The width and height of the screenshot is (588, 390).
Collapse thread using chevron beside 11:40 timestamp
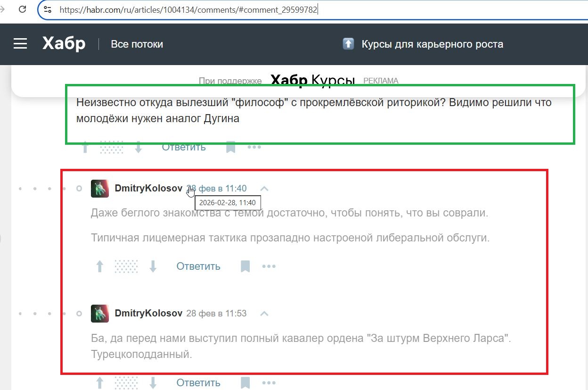[264, 189]
